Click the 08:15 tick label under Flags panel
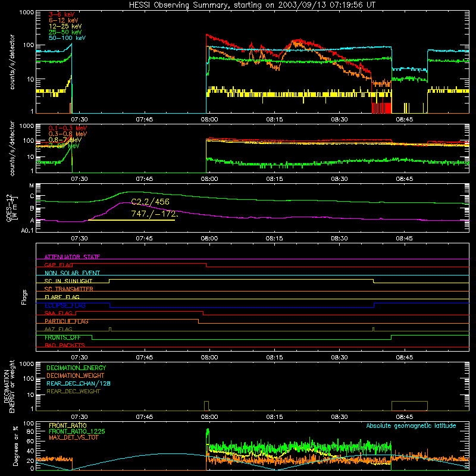 (274, 358)
